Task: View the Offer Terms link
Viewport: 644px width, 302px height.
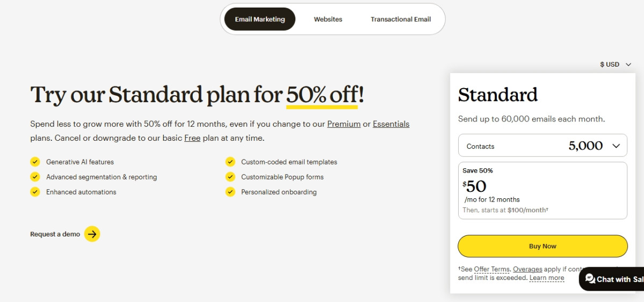Action: coord(491,269)
